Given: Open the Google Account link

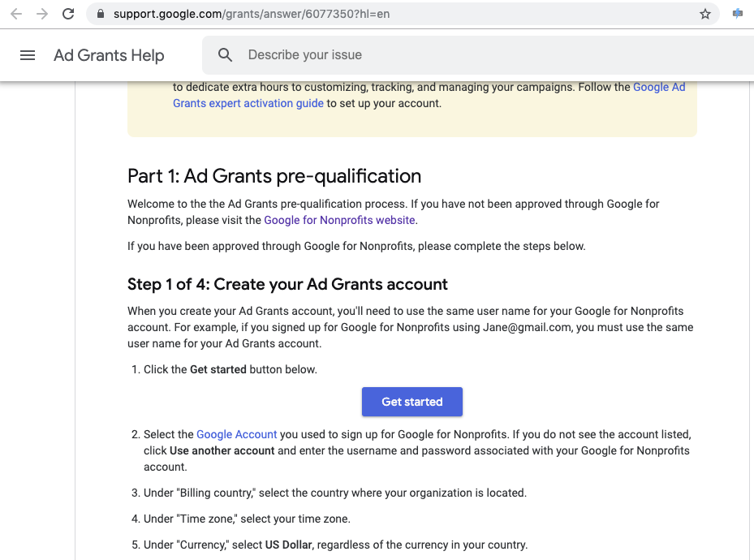Looking at the screenshot, I should coord(236,434).
